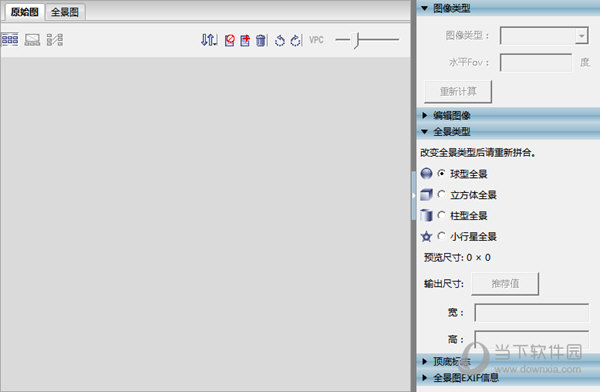Click the trash can delete icon
600x392 pixels.
click(x=261, y=40)
